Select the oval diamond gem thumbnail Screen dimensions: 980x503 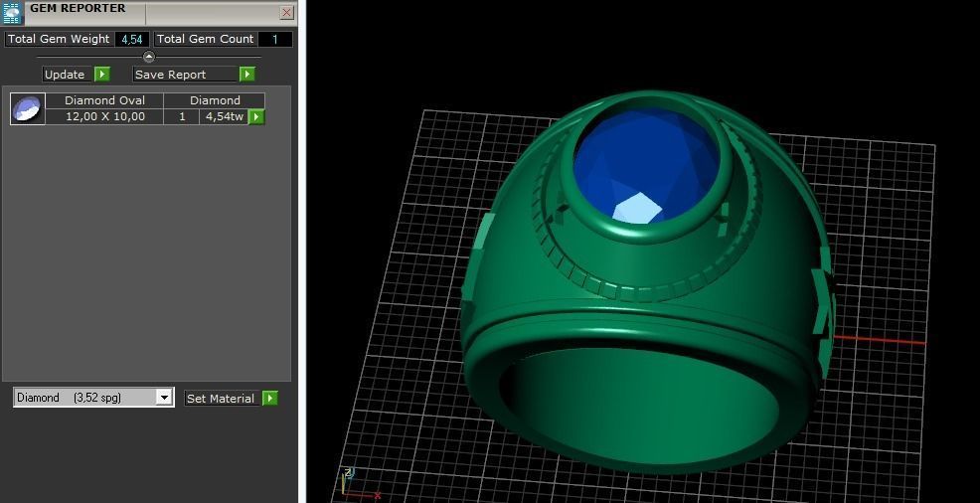[28, 108]
